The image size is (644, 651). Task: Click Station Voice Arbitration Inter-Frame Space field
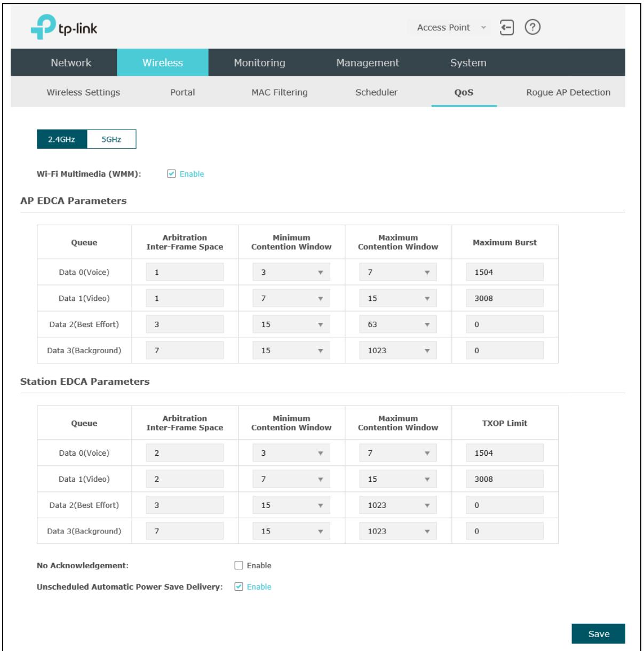185,453
